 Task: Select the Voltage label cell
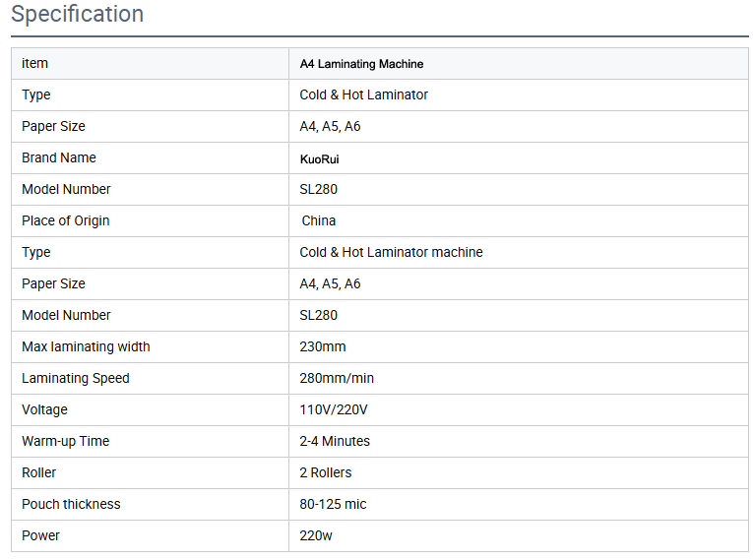[44, 410]
